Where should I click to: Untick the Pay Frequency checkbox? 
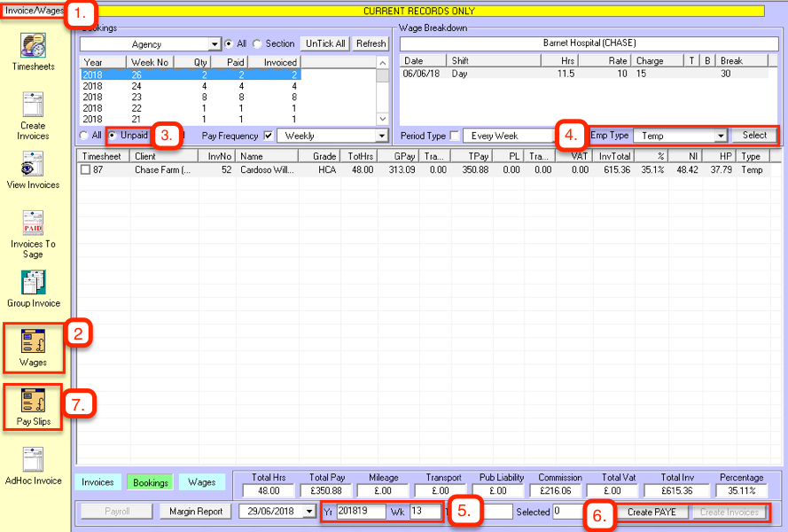(x=269, y=136)
